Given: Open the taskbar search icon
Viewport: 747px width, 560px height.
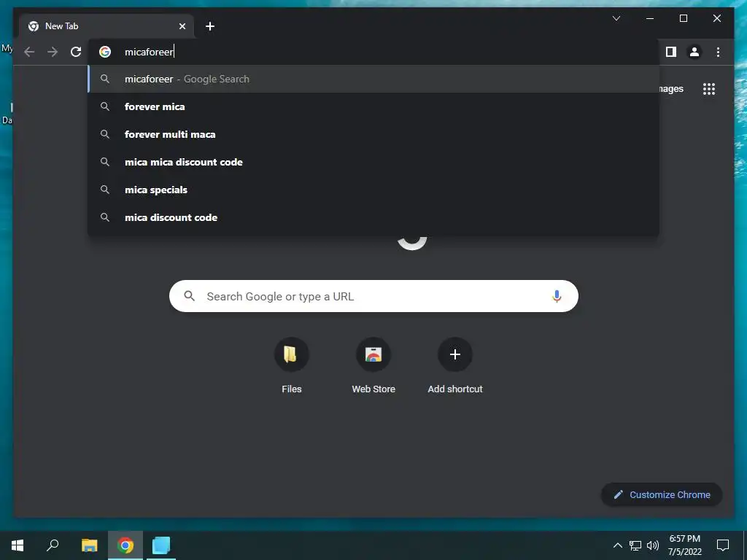Looking at the screenshot, I should point(53,545).
